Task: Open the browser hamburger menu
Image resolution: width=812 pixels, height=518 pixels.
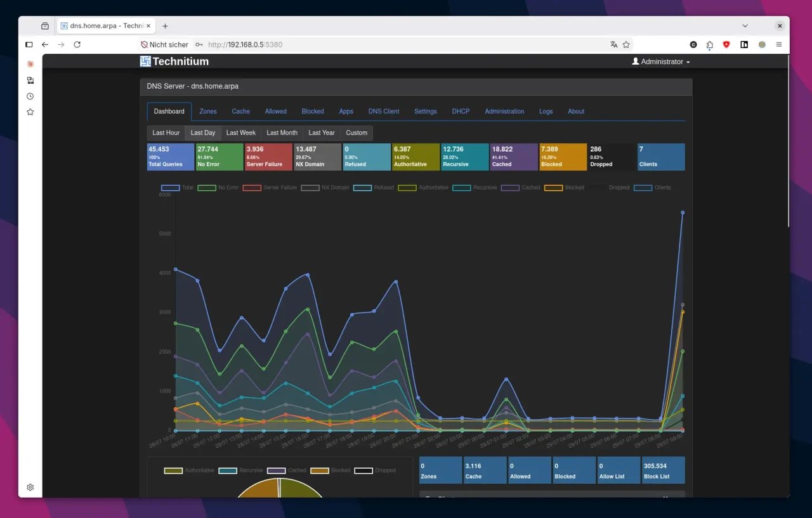Action: click(x=779, y=44)
